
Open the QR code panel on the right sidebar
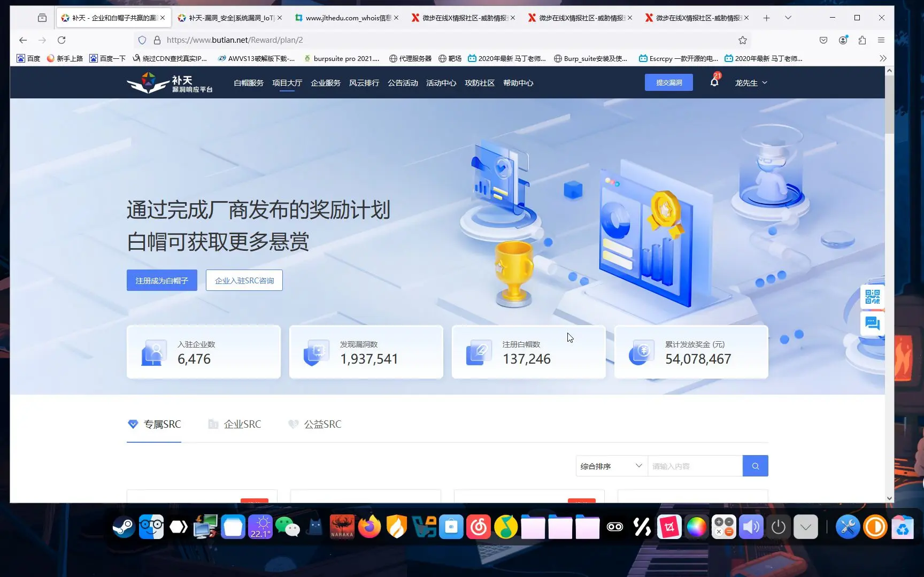tap(872, 297)
